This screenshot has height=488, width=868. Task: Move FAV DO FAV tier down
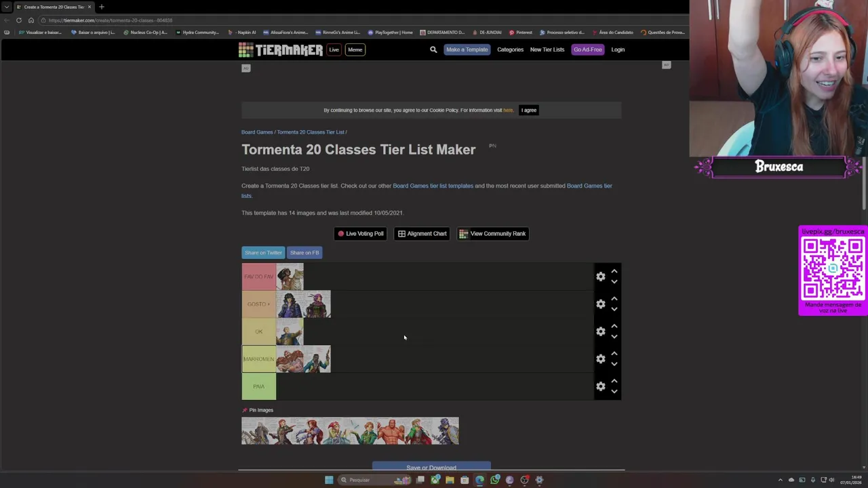coord(614,282)
